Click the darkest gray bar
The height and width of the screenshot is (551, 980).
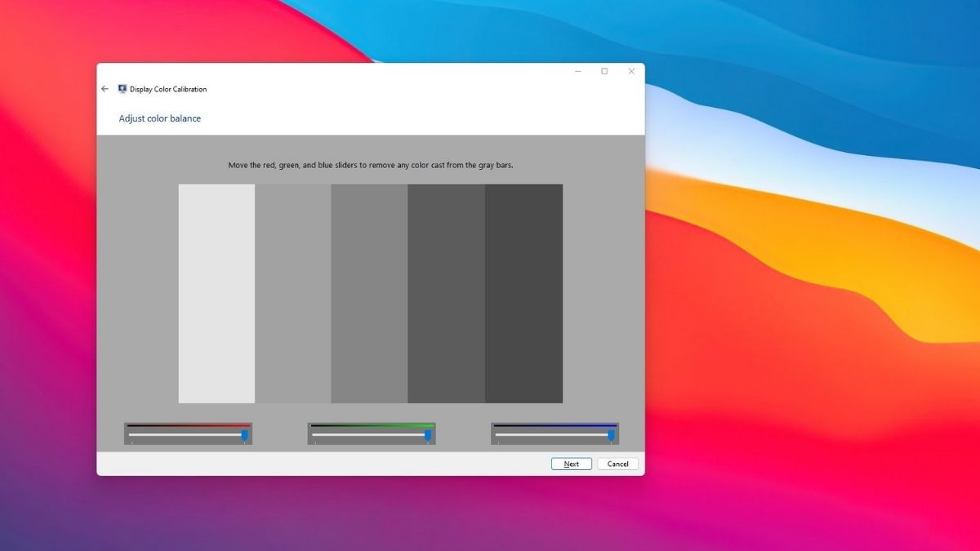pos(523,294)
